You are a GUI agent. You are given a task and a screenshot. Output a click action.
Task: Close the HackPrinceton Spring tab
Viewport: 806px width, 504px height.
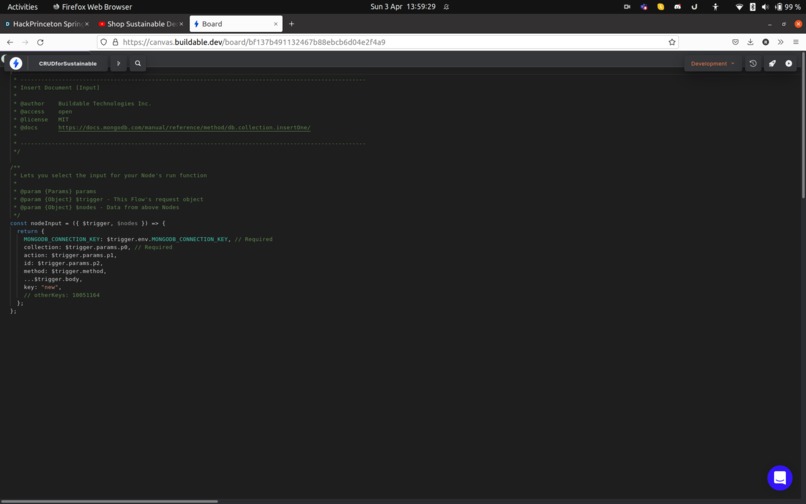pyautogui.click(x=86, y=24)
